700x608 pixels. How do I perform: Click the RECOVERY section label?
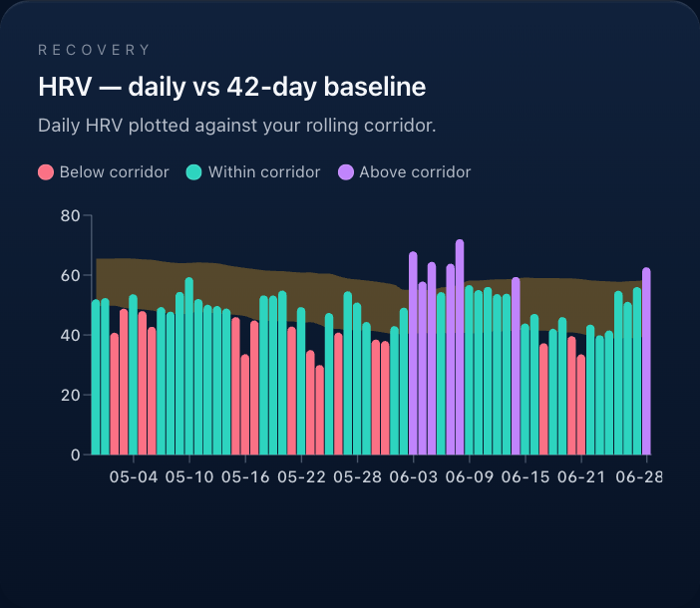pyautogui.click(x=94, y=50)
